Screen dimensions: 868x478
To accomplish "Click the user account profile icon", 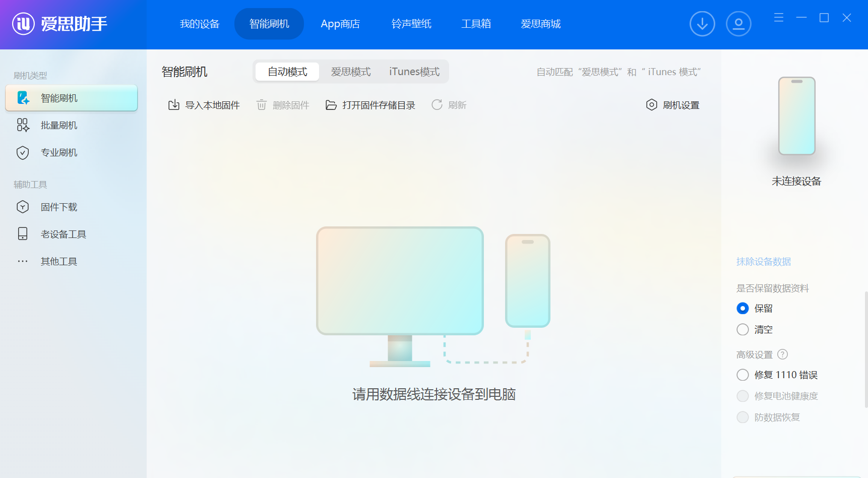I will pyautogui.click(x=738, y=24).
